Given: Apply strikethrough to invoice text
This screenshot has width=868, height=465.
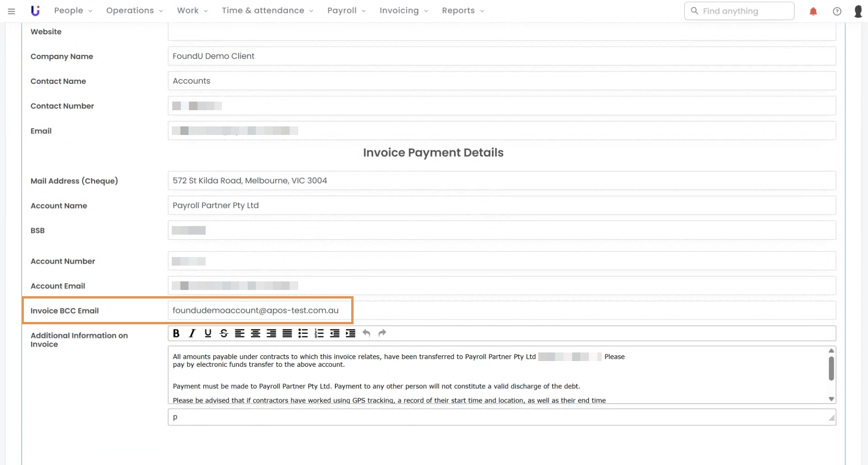Looking at the screenshot, I should pyautogui.click(x=224, y=333).
